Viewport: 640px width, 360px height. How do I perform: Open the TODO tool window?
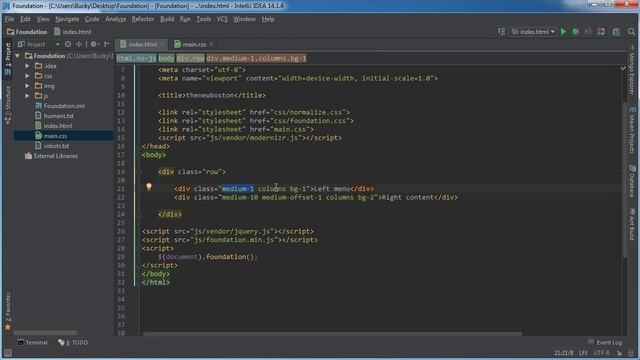73,342
